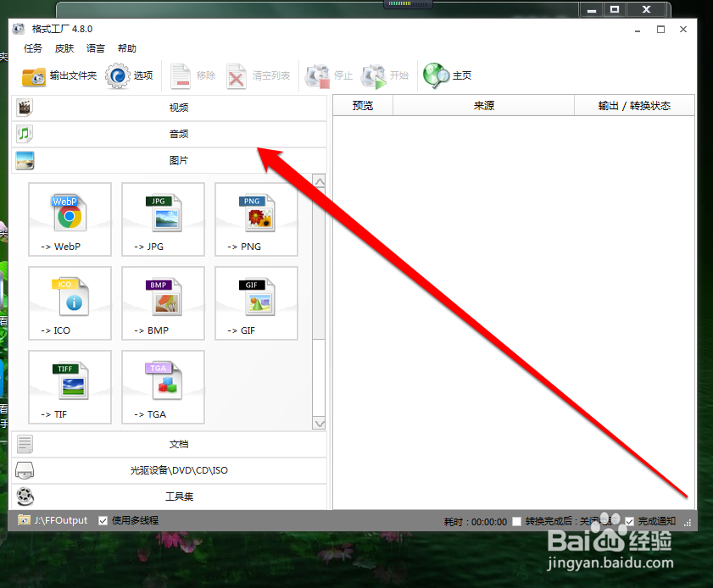Minimize the background window behind Format Factory

[592, 9]
